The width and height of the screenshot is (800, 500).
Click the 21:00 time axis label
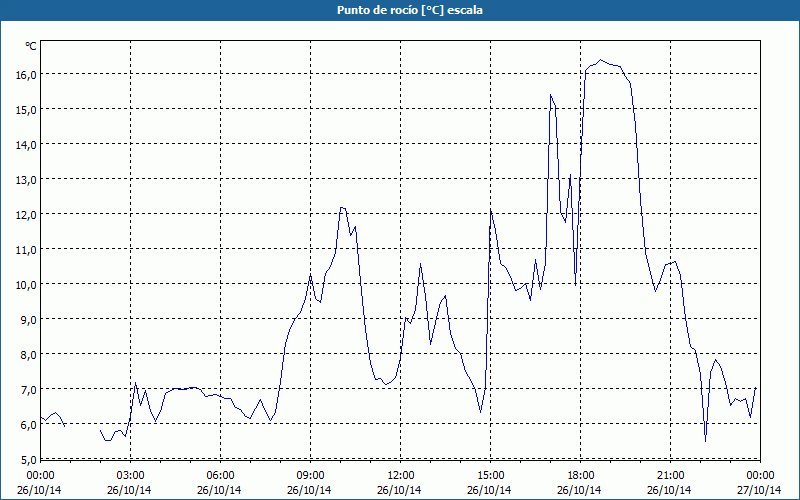coord(670,475)
